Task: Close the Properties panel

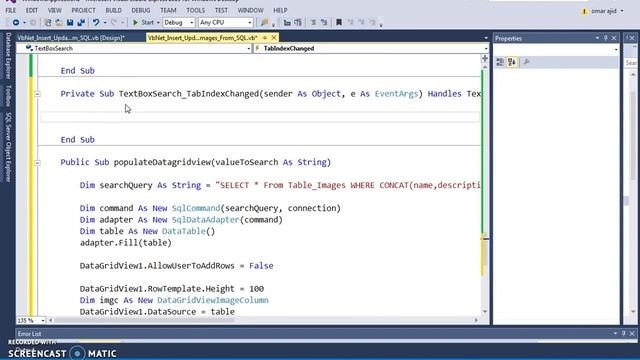Action: (614, 38)
